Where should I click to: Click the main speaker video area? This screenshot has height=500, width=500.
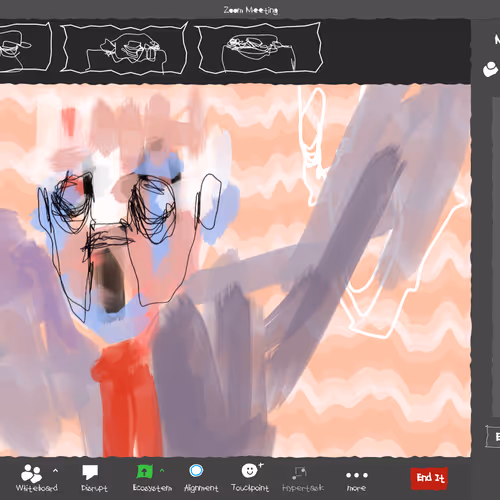click(x=235, y=270)
